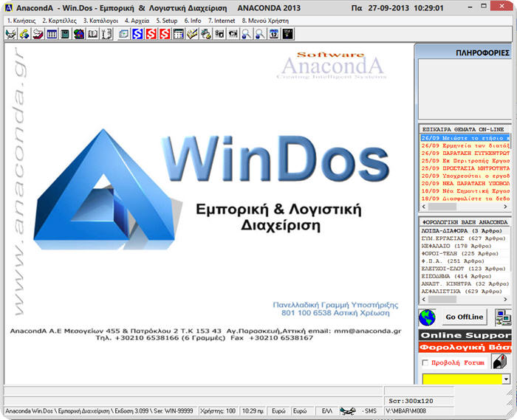517x420 pixels.
Task: Click the black 'CH' toolbar icon
Action: [233, 34]
